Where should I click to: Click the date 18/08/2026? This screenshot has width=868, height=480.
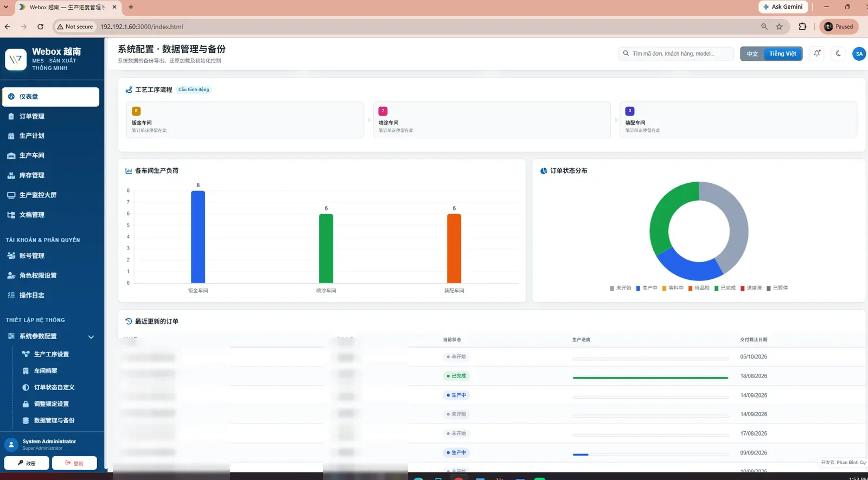pos(754,376)
